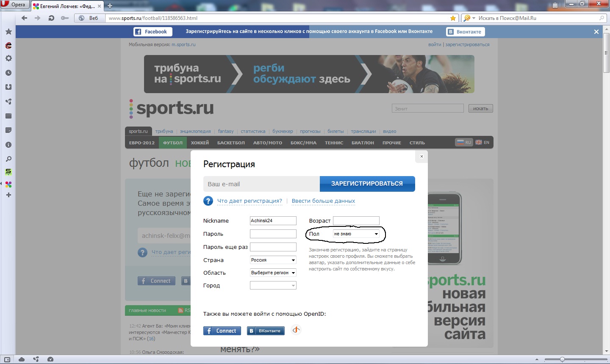Click the blue question mark help icon
Image resolution: width=610 pixels, height=364 pixels.
click(x=208, y=201)
